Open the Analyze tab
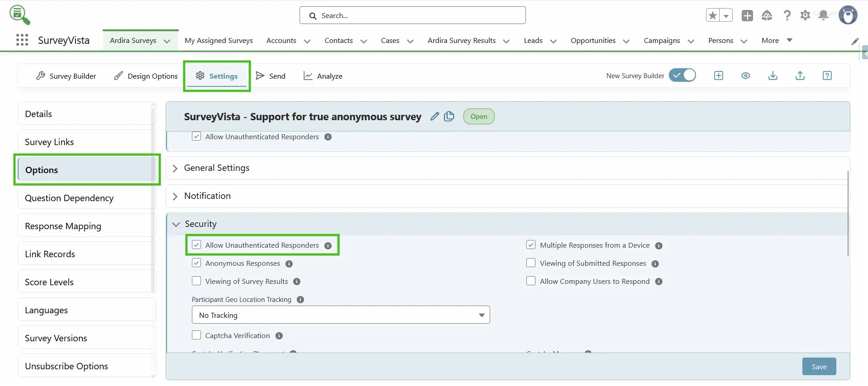 pyautogui.click(x=323, y=76)
